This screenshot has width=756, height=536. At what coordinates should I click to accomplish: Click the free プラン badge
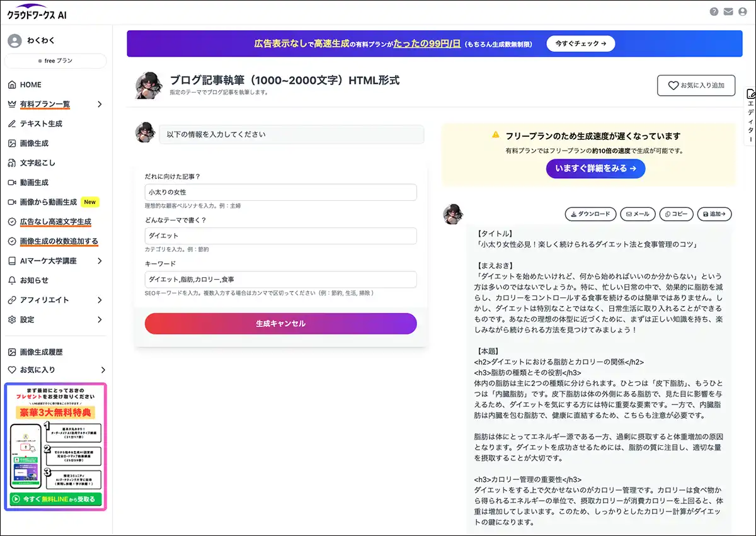pos(55,61)
